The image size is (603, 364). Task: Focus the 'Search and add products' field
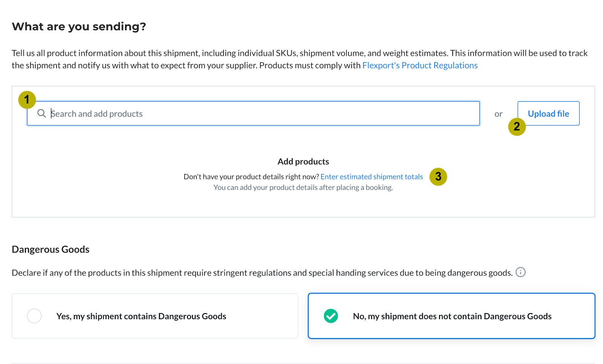(x=253, y=113)
